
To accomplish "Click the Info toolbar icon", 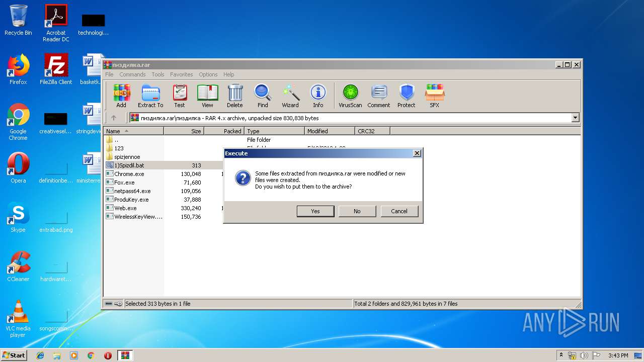I will (318, 96).
